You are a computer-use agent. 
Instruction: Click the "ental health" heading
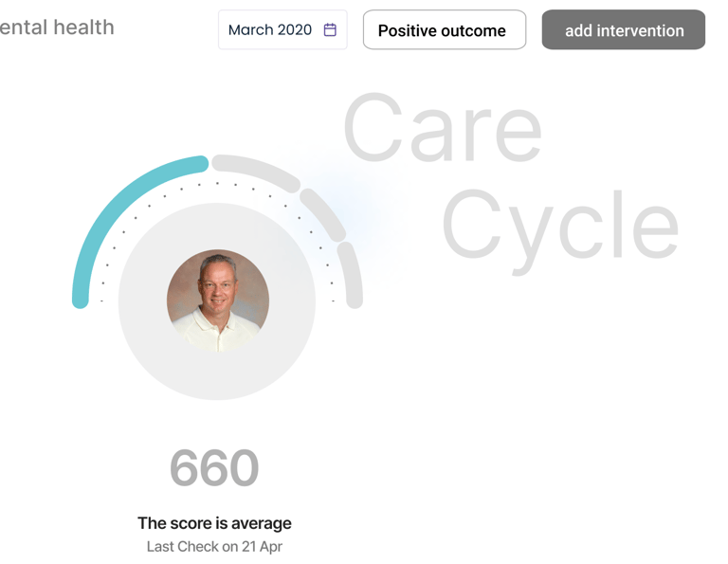click(57, 27)
